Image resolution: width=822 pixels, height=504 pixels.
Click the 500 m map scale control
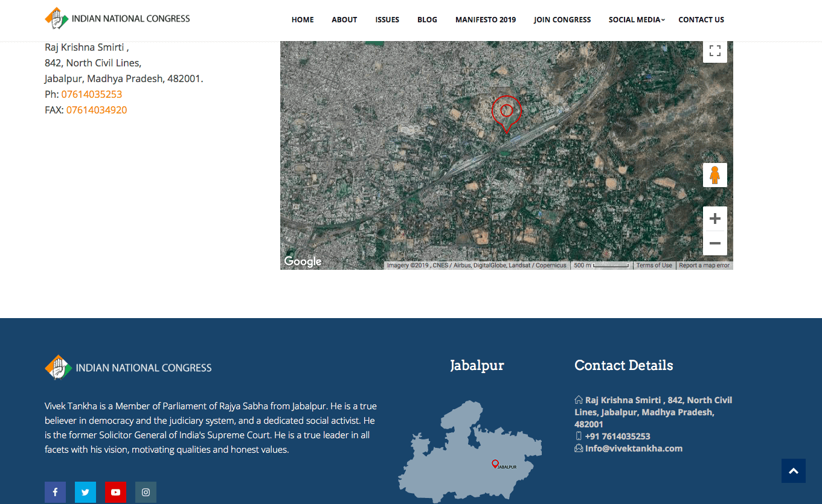coord(601,266)
